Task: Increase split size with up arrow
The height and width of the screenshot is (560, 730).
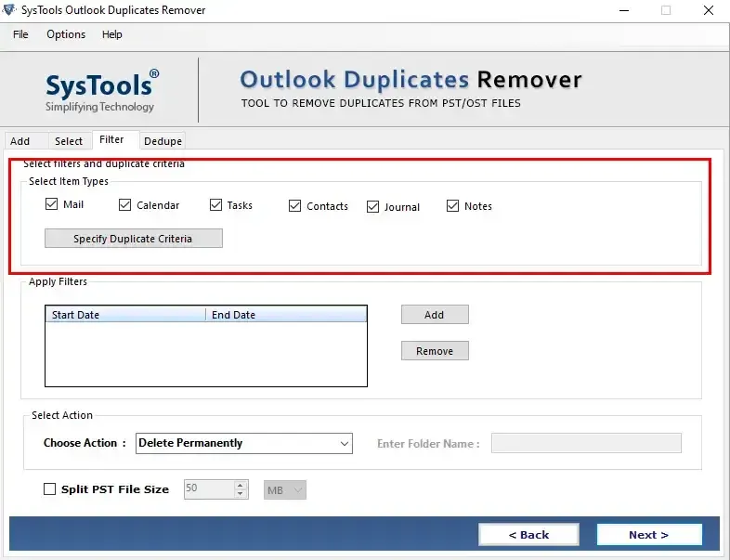Action: tap(241, 485)
